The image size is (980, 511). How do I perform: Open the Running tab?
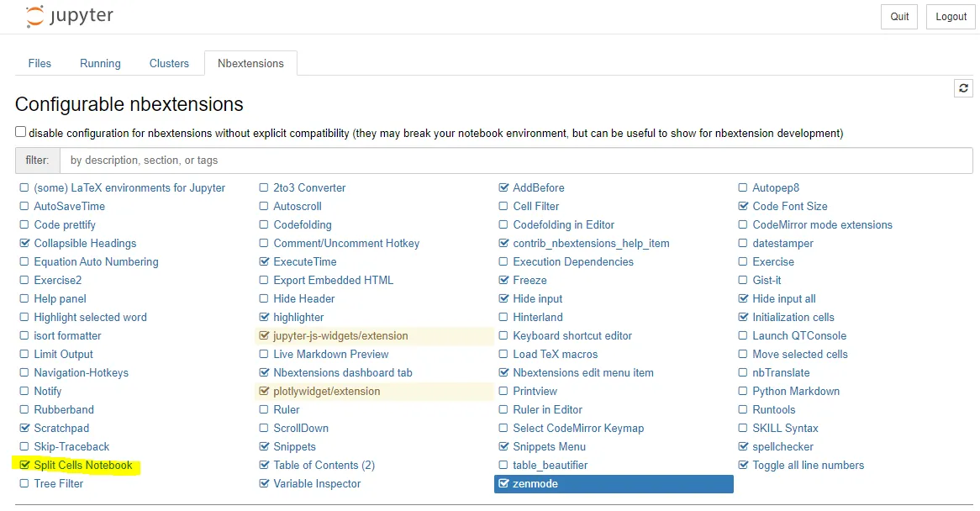click(x=100, y=64)
